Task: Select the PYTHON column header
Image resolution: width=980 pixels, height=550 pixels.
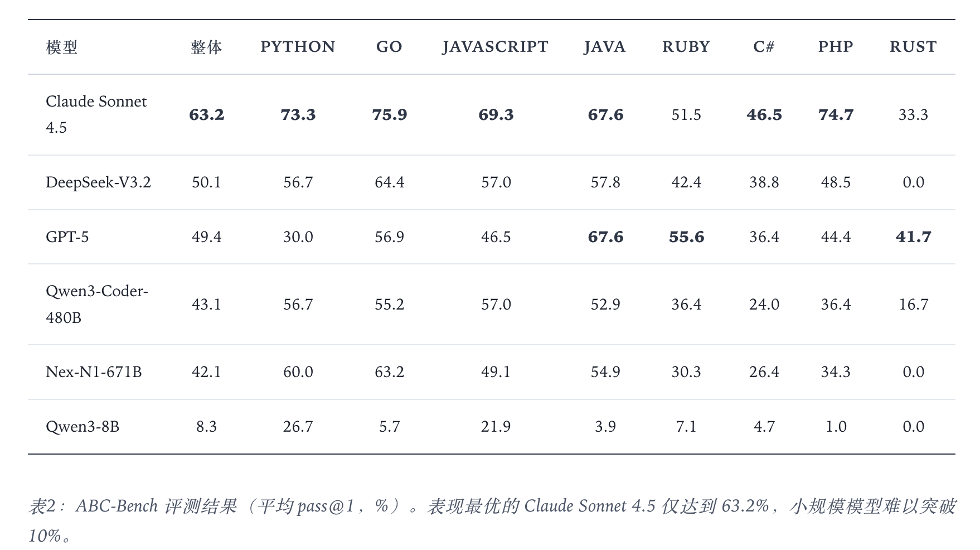Action: click(x=298, y=47)
